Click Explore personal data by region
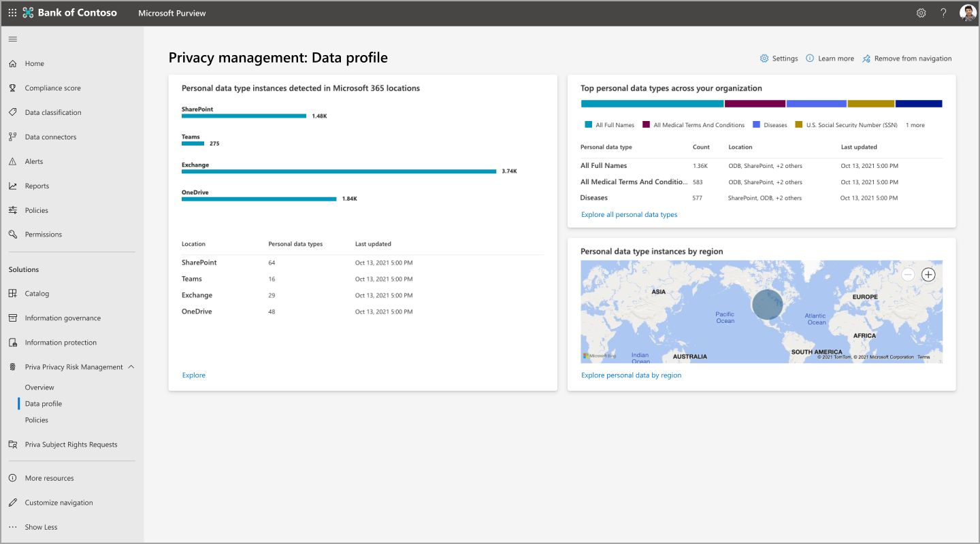Image resolution: width=980 pixels, height=544 pixels. [x=631, y=375]
